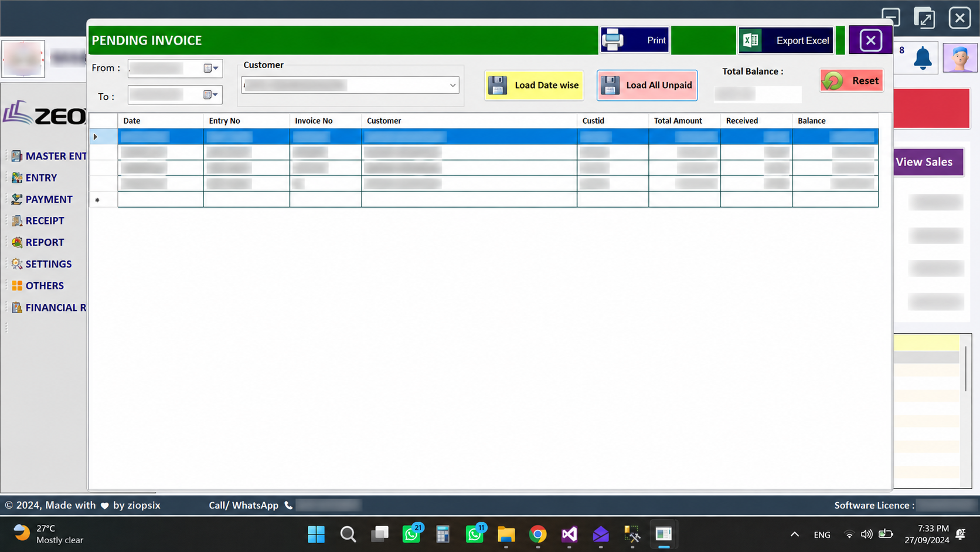
Task: Sort by the Date column header
Action: point(161,120)
